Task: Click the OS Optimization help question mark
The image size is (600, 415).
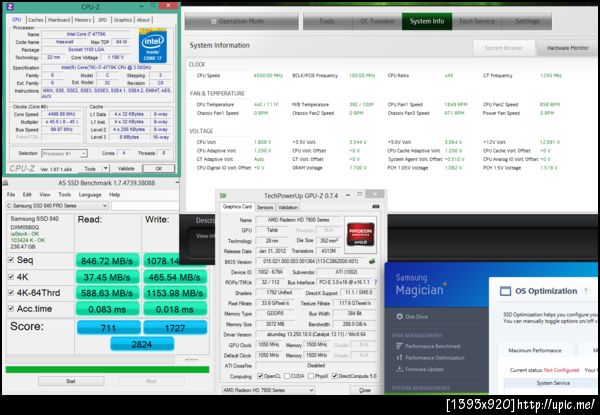Action: click(585, 291)
